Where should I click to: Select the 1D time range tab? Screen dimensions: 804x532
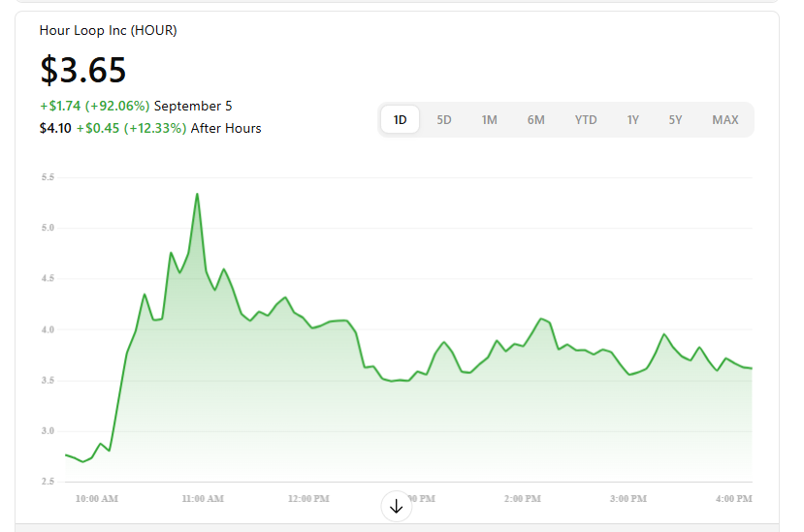tap(400, 120)
